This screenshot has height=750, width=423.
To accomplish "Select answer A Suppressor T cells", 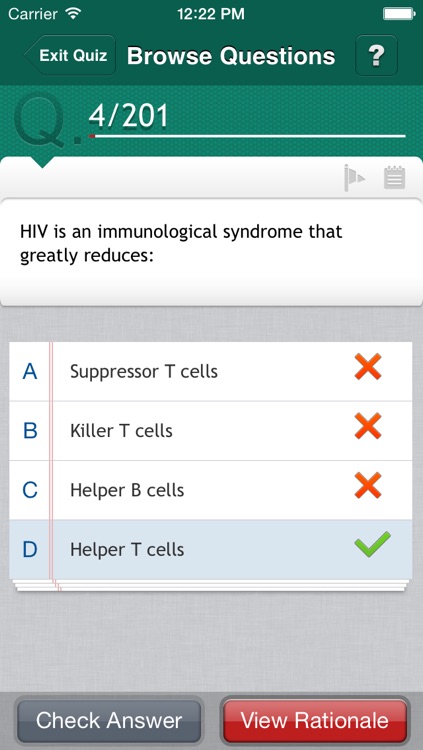I will 211,372.
